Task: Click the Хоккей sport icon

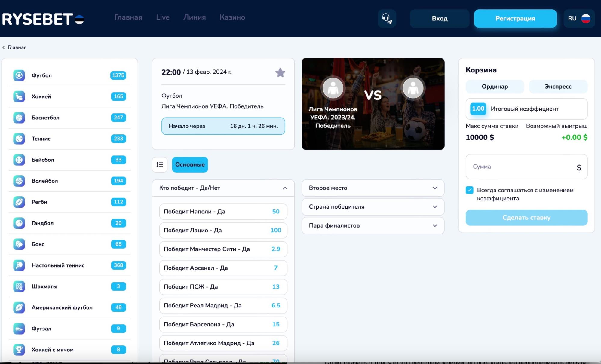Action: (19, 96)
